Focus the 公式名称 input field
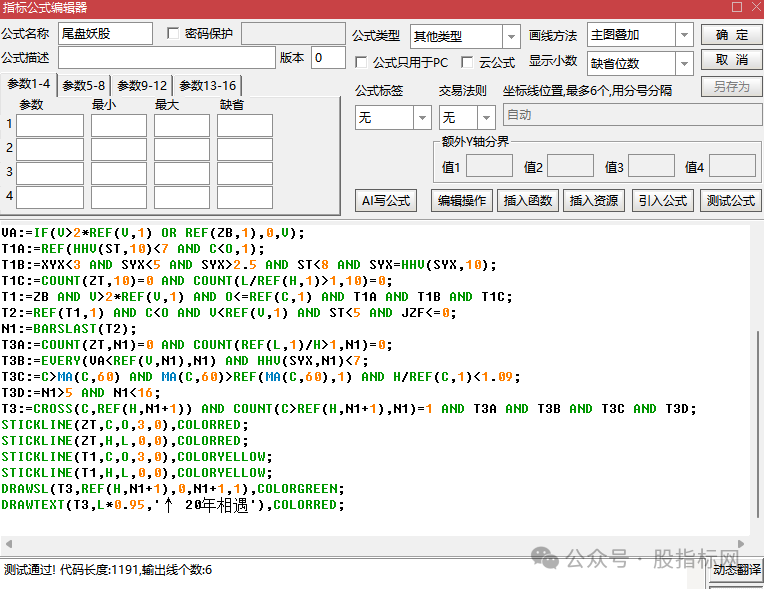764x589 pixels. (105, 34)
